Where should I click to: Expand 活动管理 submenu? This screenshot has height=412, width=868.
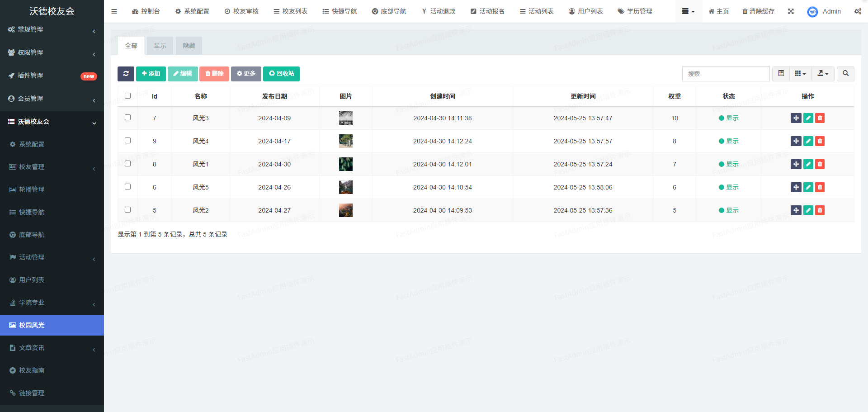(52, 257)
